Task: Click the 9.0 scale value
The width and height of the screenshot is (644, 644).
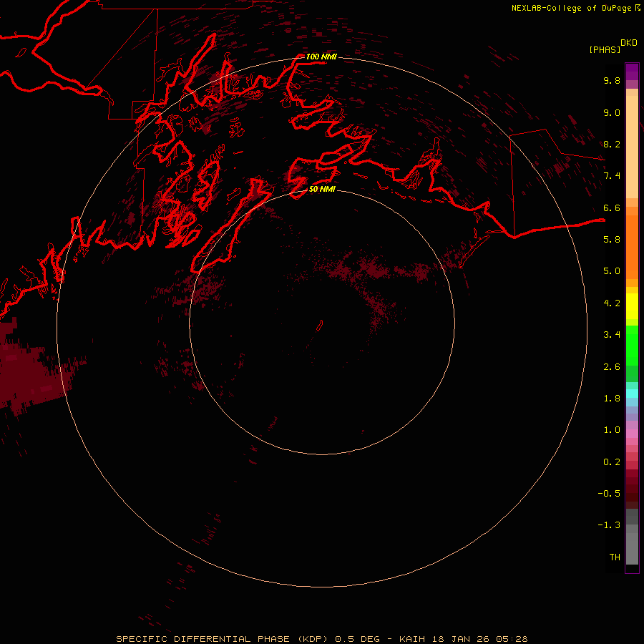Action: (x=612, y=112)
